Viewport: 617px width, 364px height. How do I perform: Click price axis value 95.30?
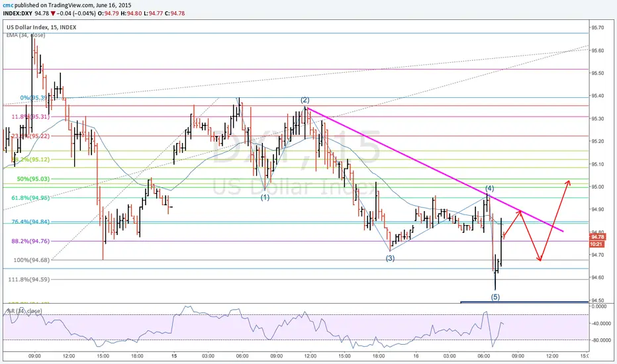click(598, 118)
